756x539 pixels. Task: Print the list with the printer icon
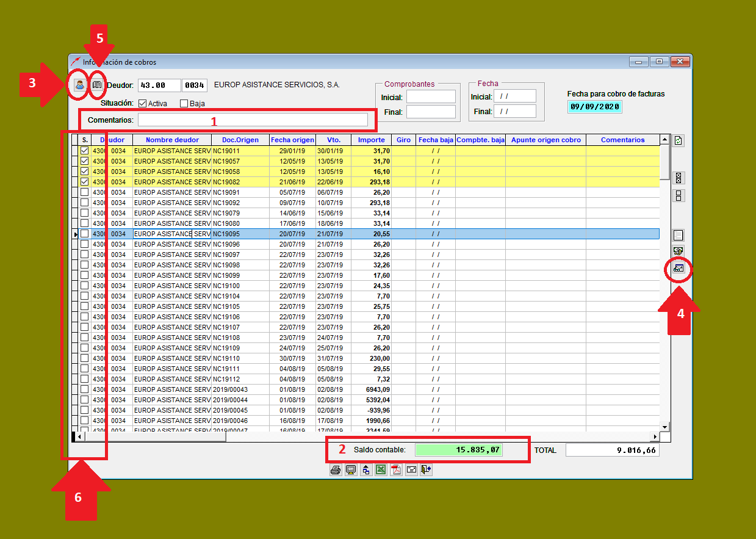(x=336, y=470)
